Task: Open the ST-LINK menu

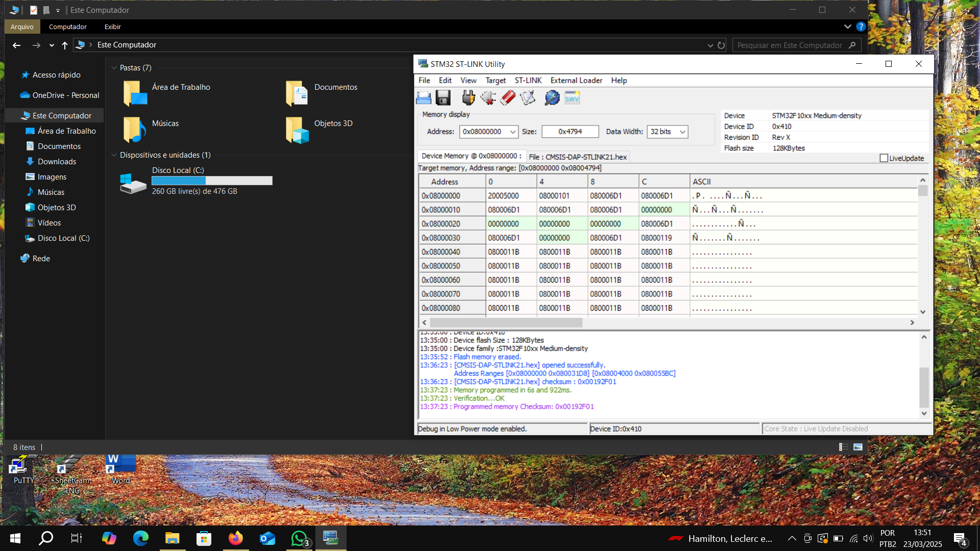Action: pyautogui.click(x=528, y=80)
